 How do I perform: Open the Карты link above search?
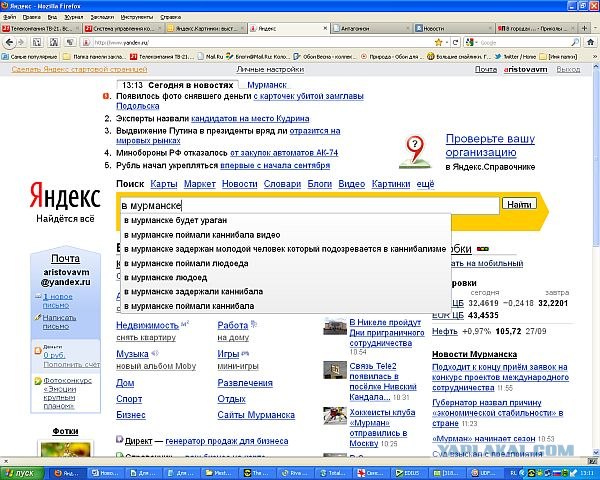tap(164, 184)
